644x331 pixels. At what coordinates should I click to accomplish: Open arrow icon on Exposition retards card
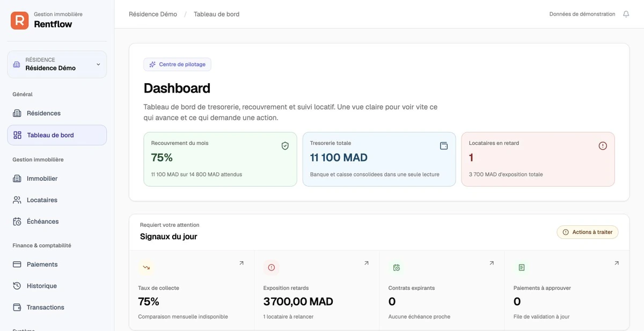tap(367, 263)
